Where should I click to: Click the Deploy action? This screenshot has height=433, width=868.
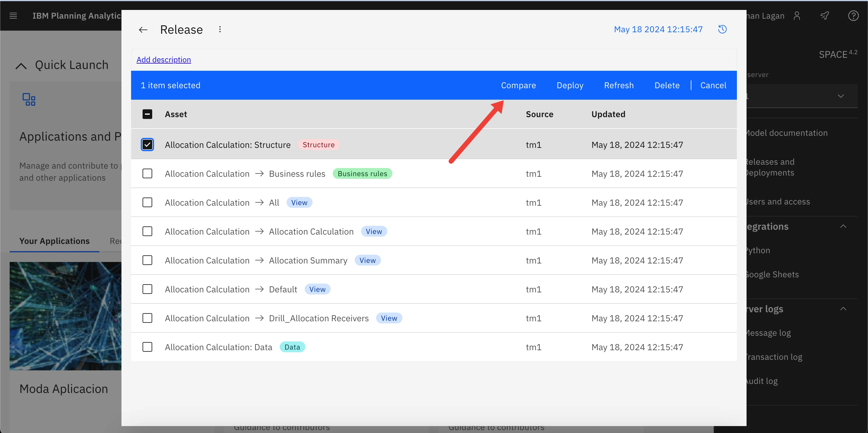[570, 85]
